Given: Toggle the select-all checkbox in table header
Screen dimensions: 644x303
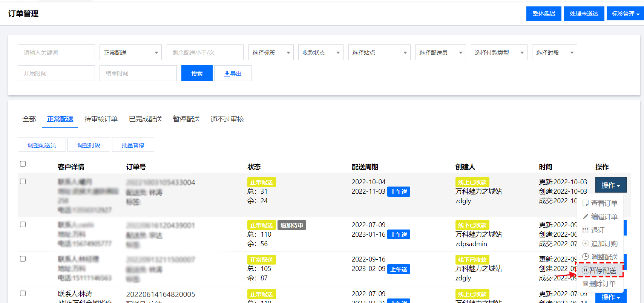Looking at the screenshot, I should tap(23, 164).
